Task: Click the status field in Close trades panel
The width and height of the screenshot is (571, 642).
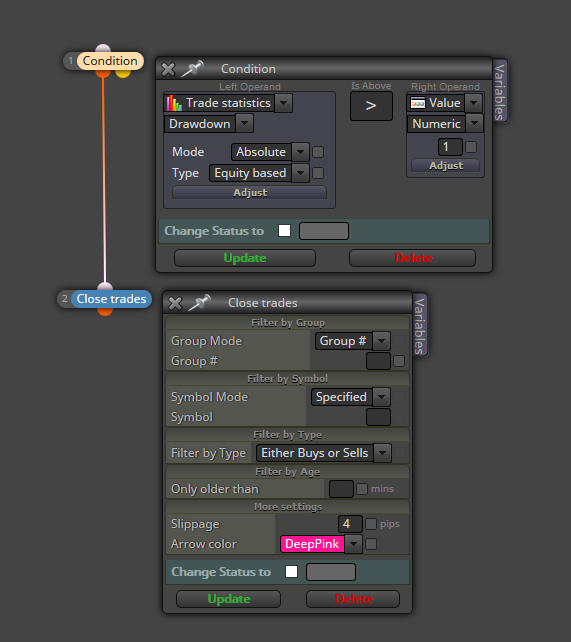Action: click(331, 572)
